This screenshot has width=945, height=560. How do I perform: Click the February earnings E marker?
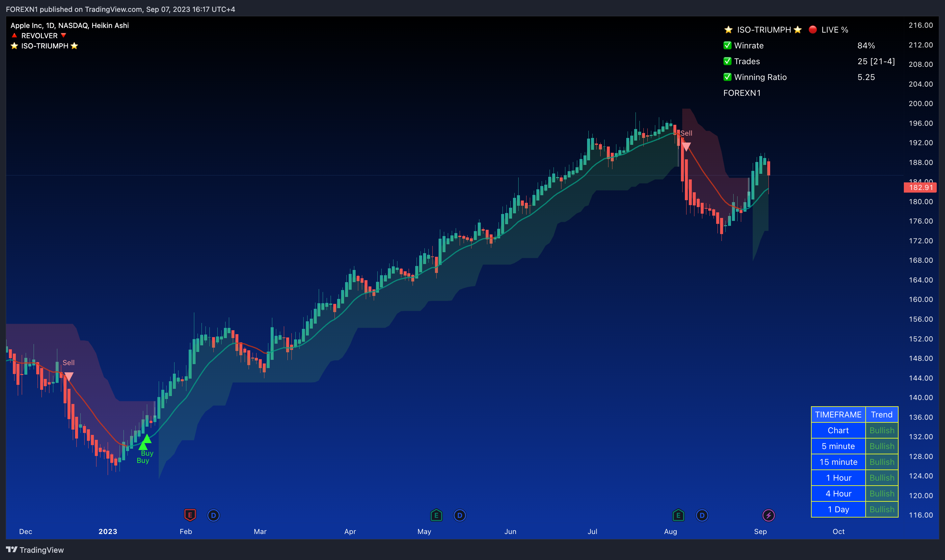190,515
